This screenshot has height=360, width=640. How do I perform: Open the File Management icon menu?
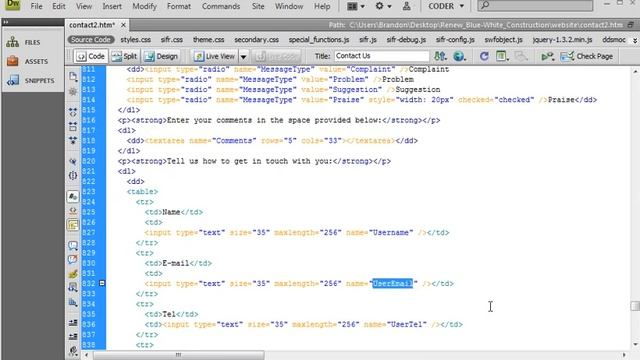pyautogui.click(x=440, y=56)
